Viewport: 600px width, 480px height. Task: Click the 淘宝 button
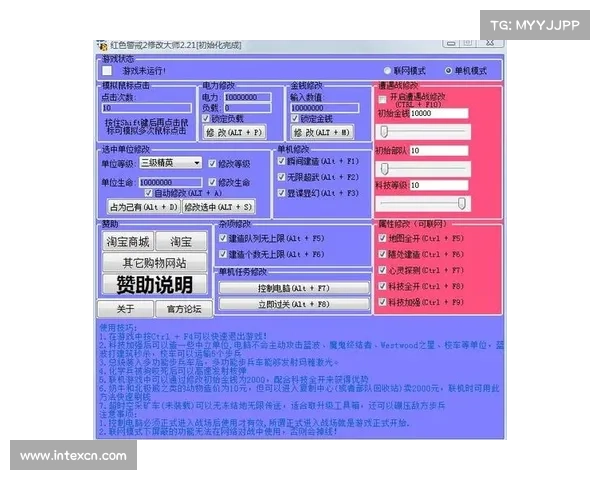(x=181, y=242)
